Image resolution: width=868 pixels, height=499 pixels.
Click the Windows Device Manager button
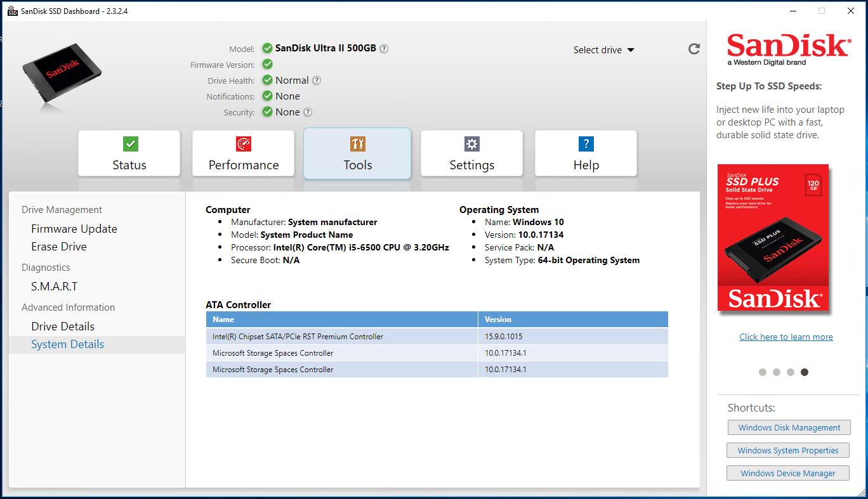tap(788, 474)
